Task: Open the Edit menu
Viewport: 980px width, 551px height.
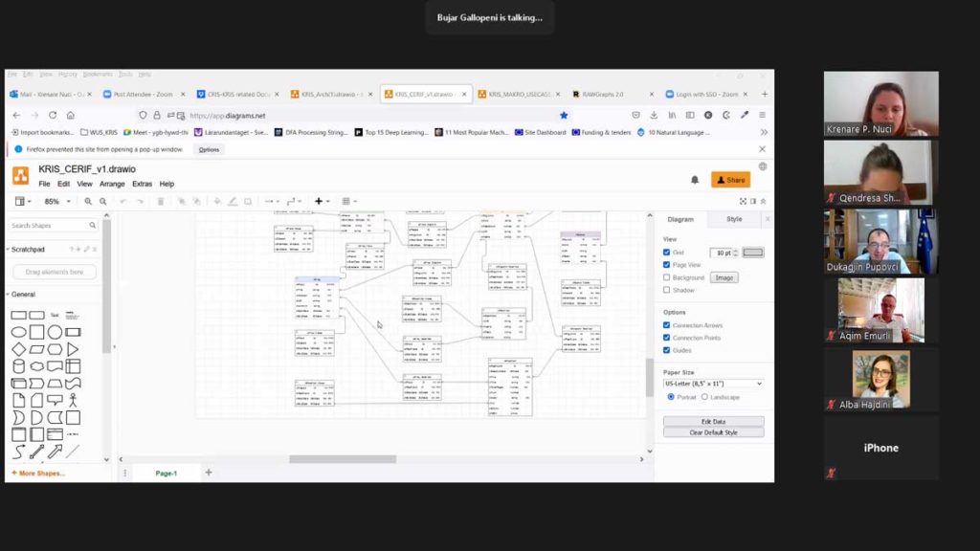Action: (x=64, y=185)
